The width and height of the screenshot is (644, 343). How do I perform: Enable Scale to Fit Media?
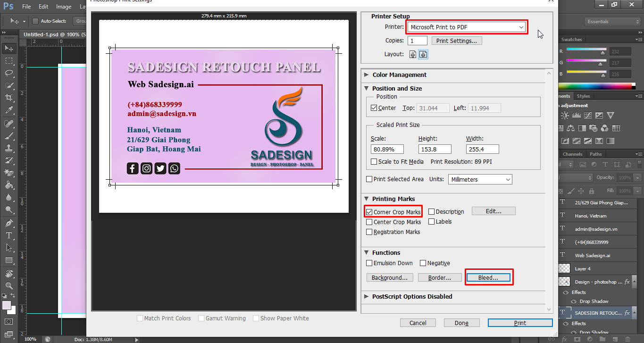point(374,162)
